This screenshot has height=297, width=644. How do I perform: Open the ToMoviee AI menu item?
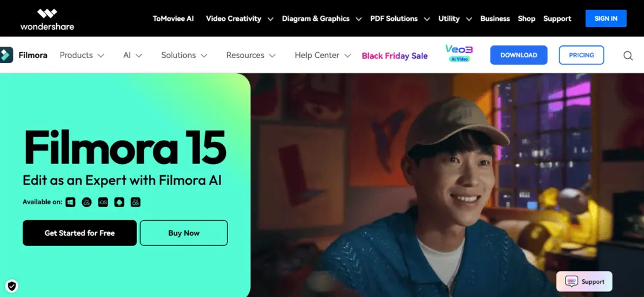click(173, 18)
